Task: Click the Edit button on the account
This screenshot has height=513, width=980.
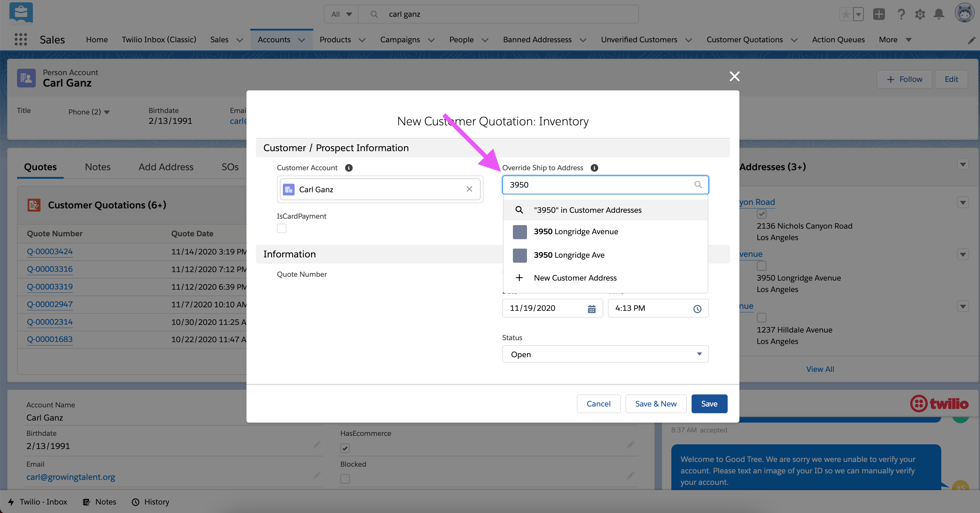Action: [951, 79]
